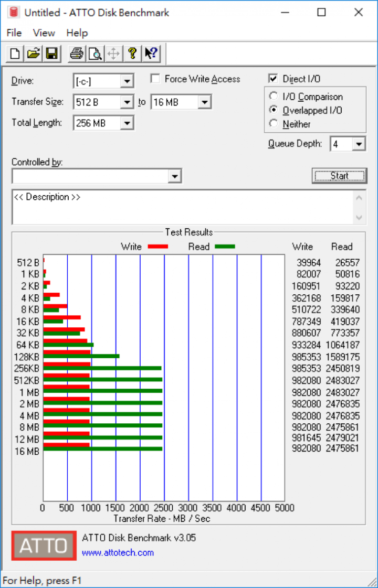The width and height of the screenshot is (378, 588).
Task: Click the status bar help message
Action: [x=42, y=581]
